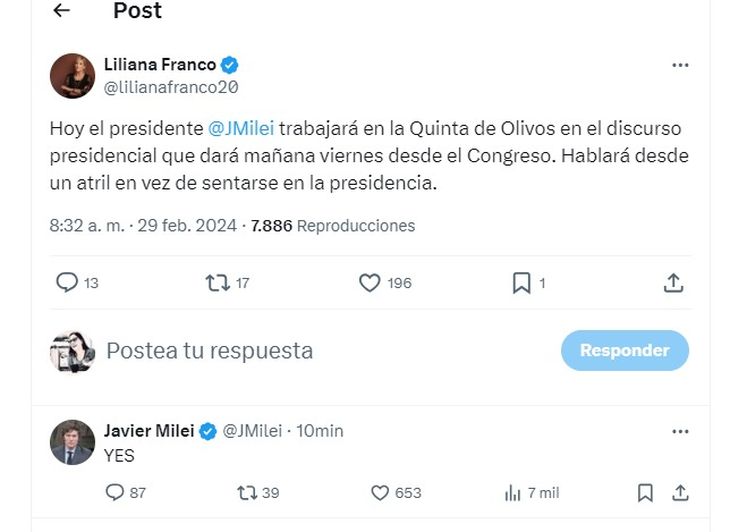730x532 pixels.
Task: Like Liliana Franco's post with the heart icon
Action: [x=369, y=283]
